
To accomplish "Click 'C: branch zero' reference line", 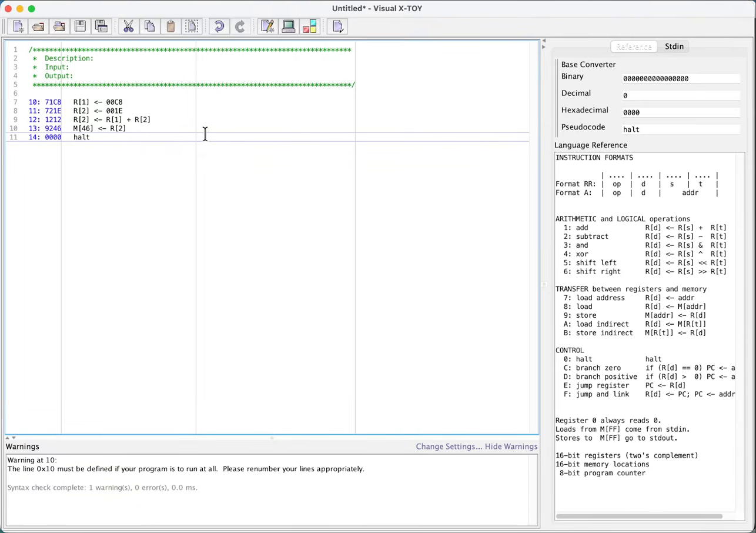I will pyautogui.click(x=649, y=368).
